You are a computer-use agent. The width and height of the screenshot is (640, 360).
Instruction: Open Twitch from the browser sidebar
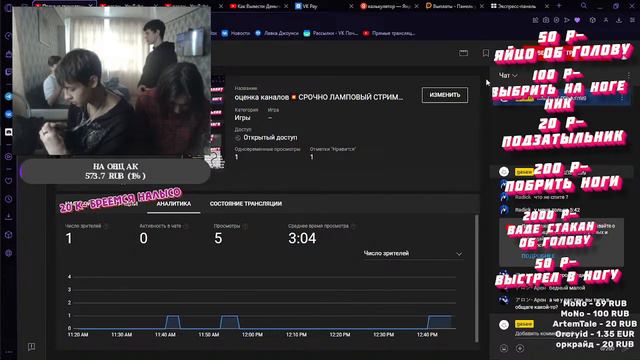tap(9, 72)
